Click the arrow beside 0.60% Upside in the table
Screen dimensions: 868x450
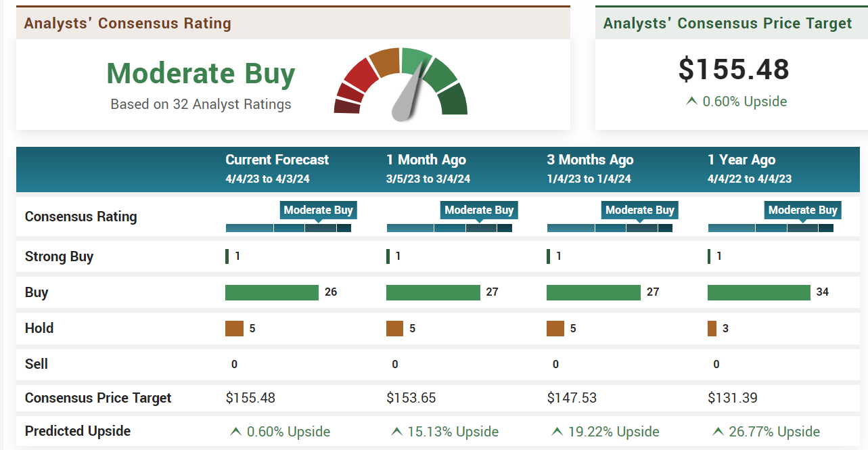pyautogui.click(x=236, y=432)
